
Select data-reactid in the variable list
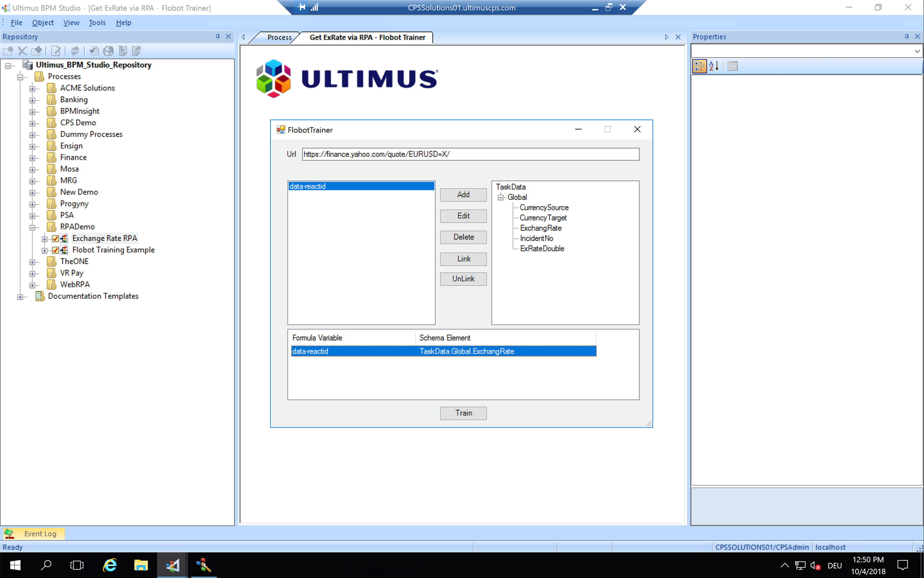tap(361, 186)
